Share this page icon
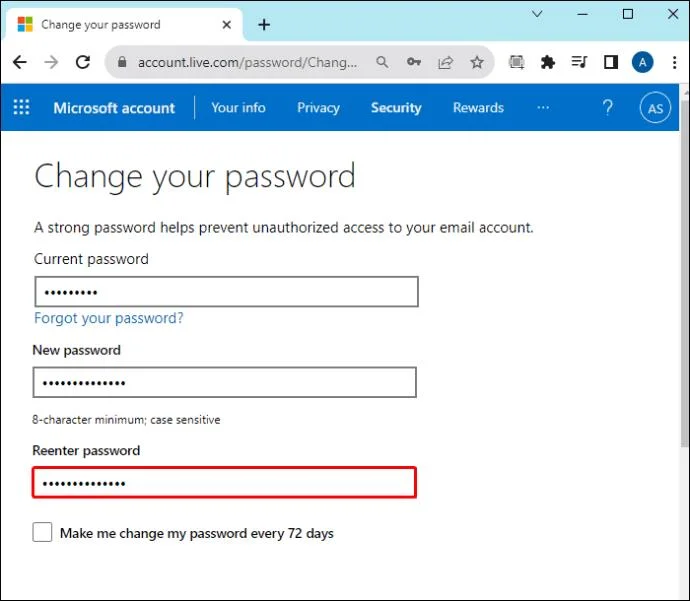690x601 pixels. 445,62
